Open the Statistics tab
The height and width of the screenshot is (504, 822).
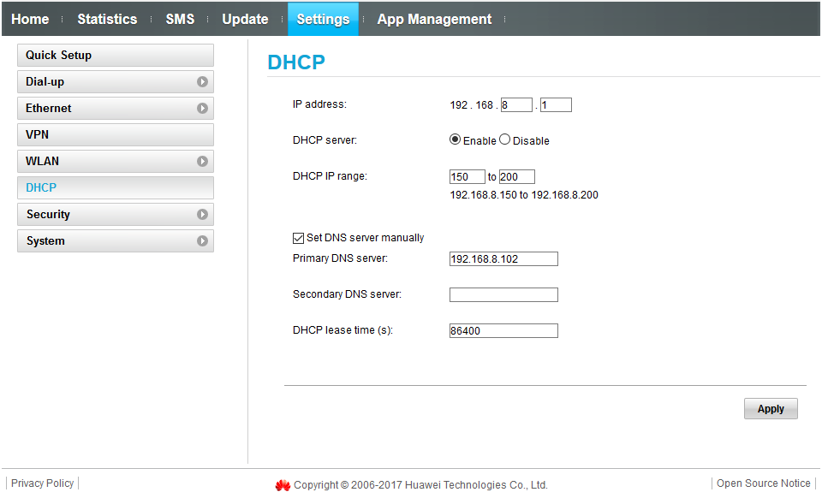(x=108, y=19)
